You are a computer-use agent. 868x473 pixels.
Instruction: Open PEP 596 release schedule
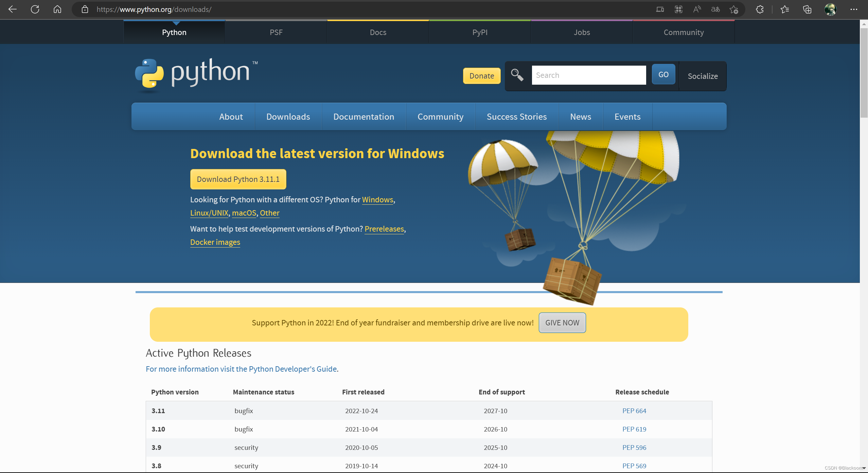[x=634, y=447]
